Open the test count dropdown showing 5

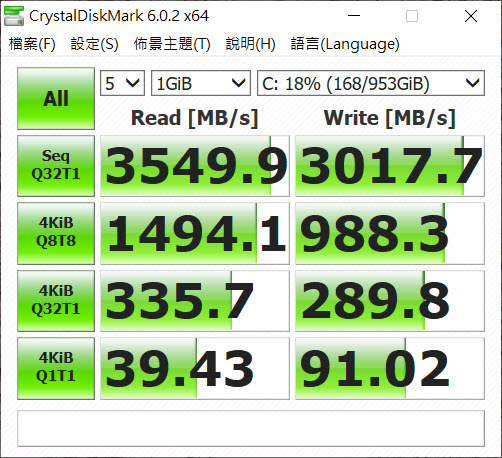[x=122, y=83]
